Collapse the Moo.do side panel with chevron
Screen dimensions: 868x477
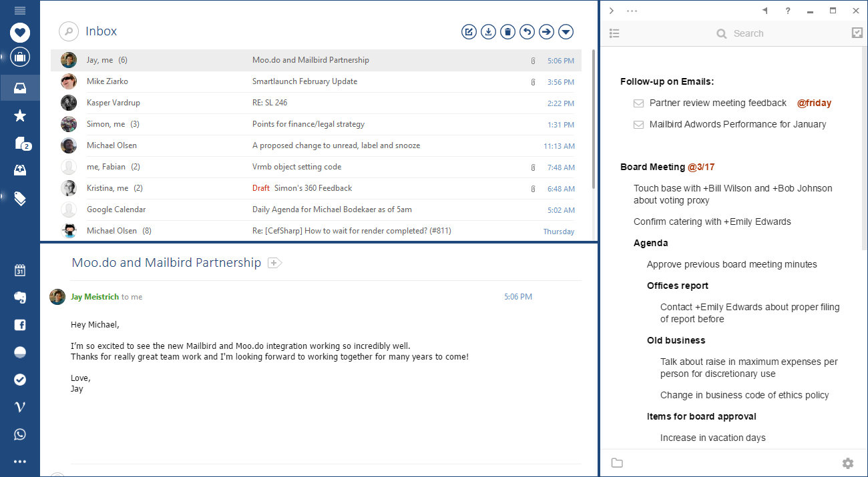tap(612, 11)
